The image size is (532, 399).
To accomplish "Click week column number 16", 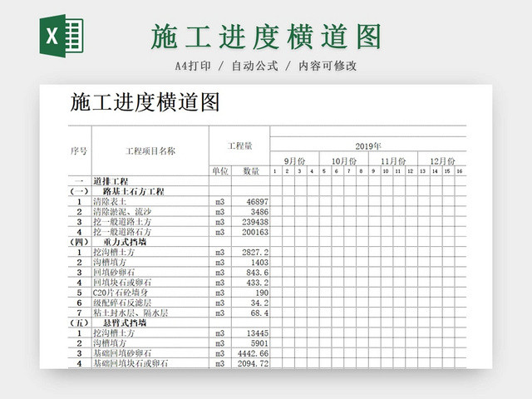I will pos(460,171).
